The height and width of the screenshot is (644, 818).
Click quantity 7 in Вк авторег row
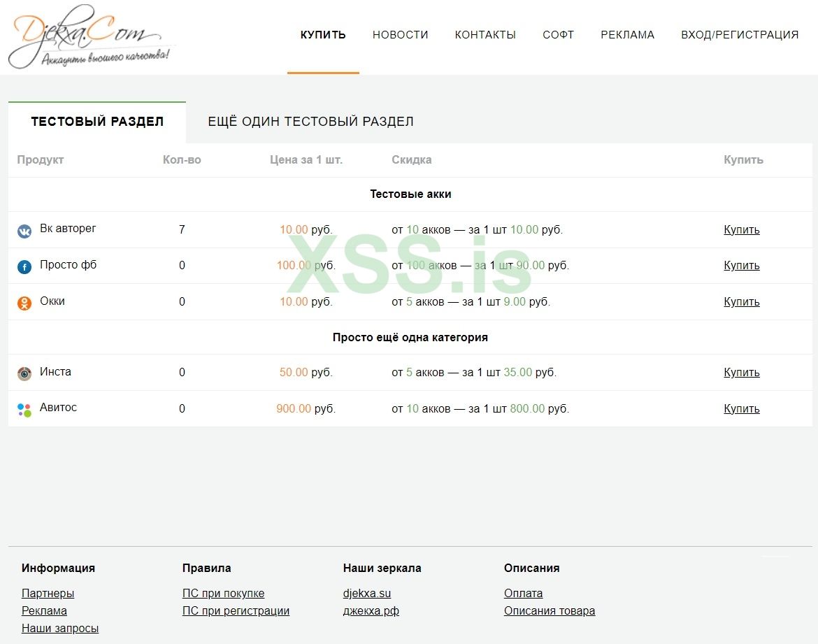coord(182,229)
